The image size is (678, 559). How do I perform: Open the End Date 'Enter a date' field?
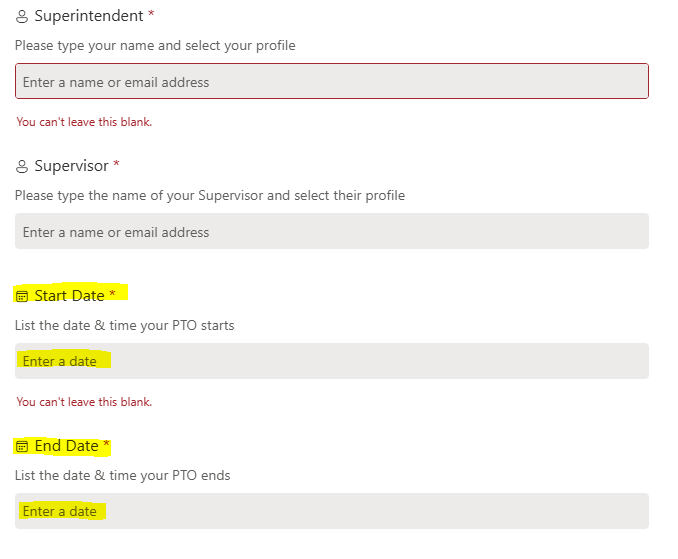click(x=332, y=511)
